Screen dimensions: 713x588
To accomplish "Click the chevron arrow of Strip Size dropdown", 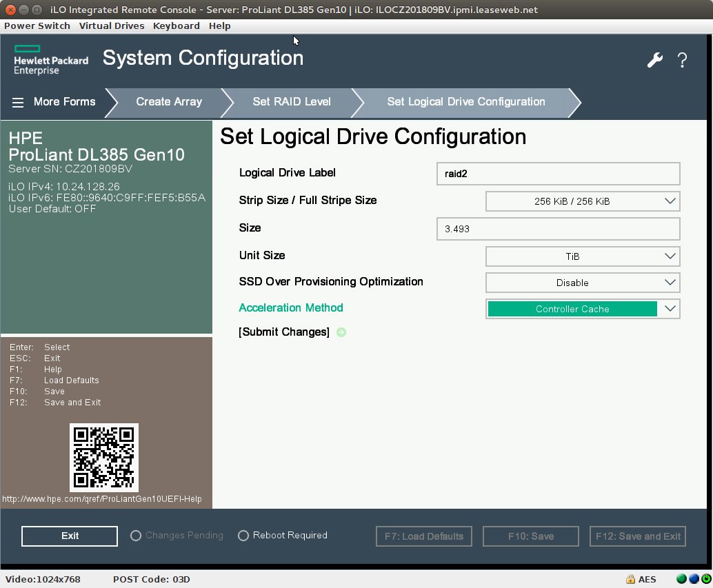I will tap(670, 201).
